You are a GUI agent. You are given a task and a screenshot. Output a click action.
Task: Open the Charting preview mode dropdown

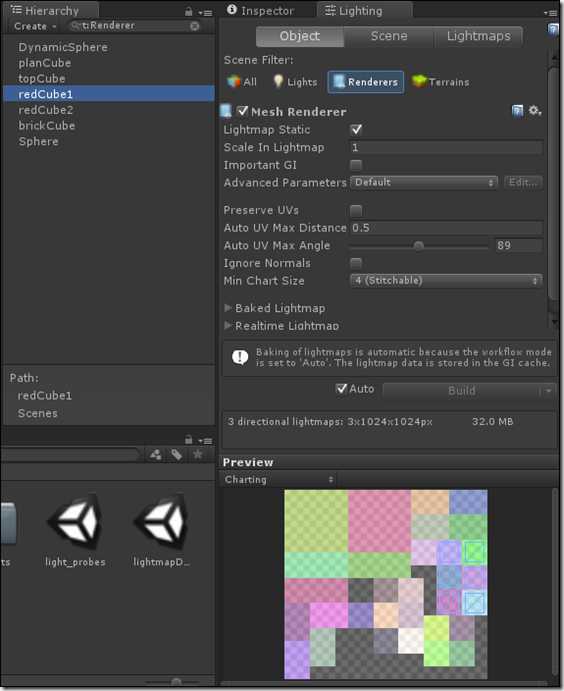click(278, 479)
